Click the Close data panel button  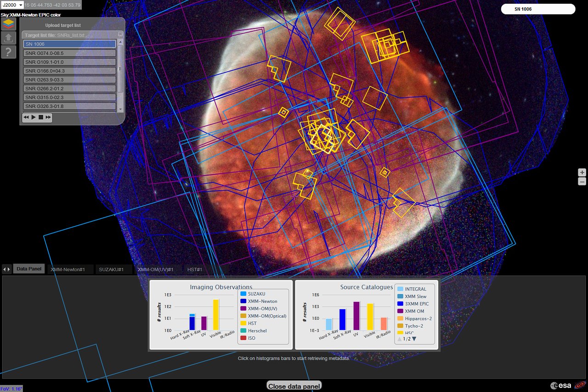click(x=294, y=386)
